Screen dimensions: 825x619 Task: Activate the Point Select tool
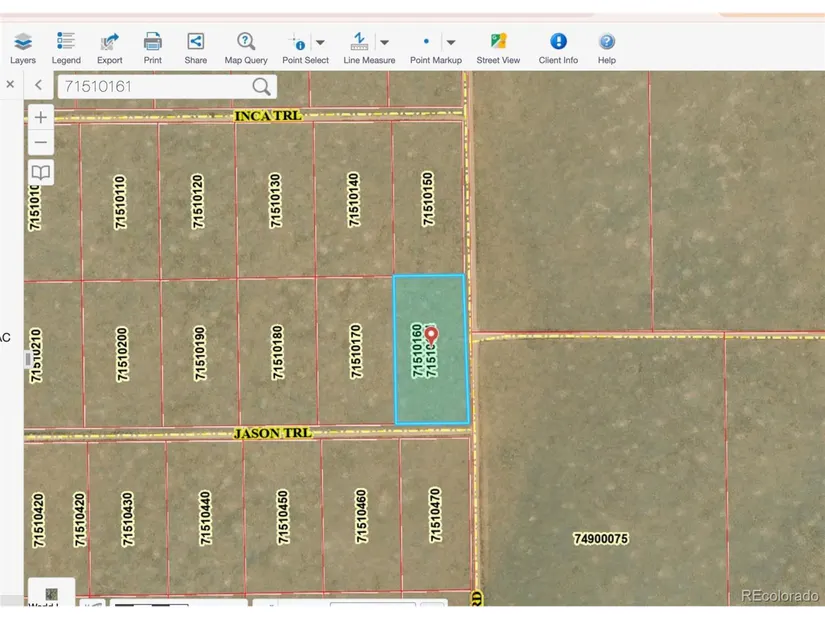[298, 42]
